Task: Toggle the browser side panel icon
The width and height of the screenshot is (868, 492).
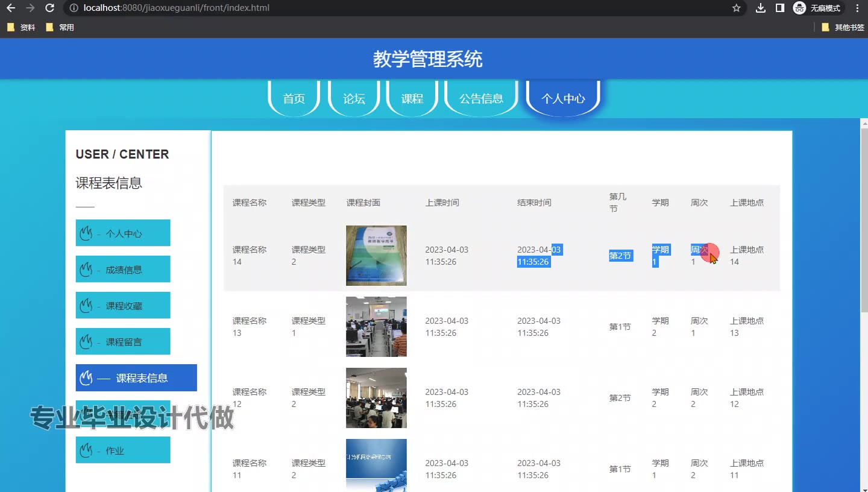Action: pyautogui.click(x=779, y=8)
